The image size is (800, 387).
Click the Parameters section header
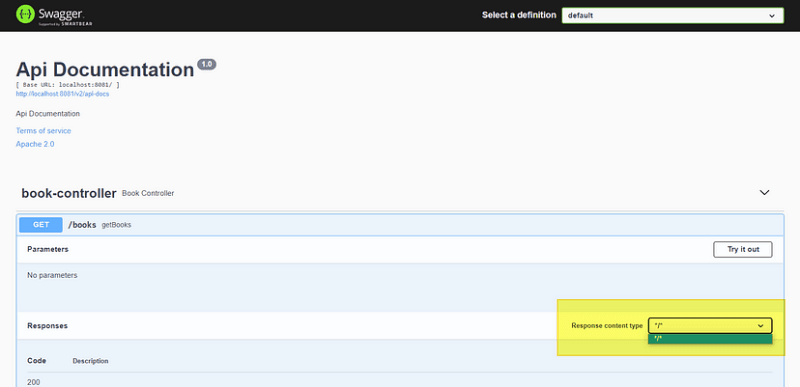click(48, 249)
